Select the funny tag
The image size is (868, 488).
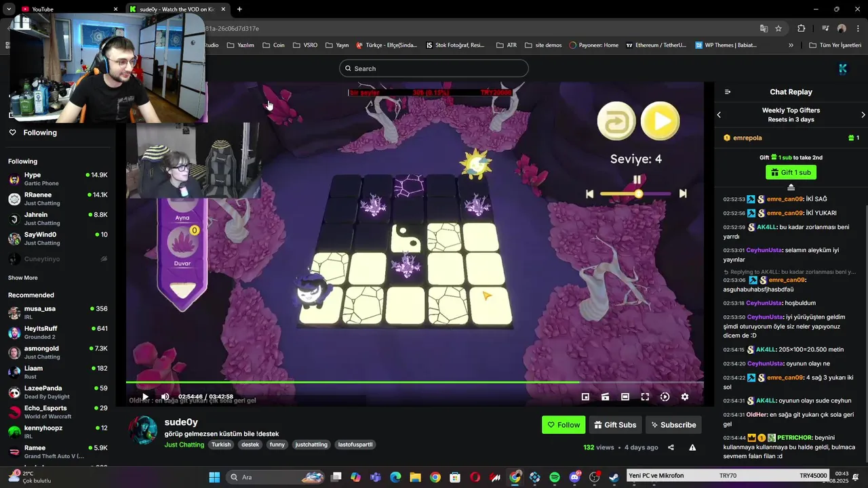pos(277,445)
